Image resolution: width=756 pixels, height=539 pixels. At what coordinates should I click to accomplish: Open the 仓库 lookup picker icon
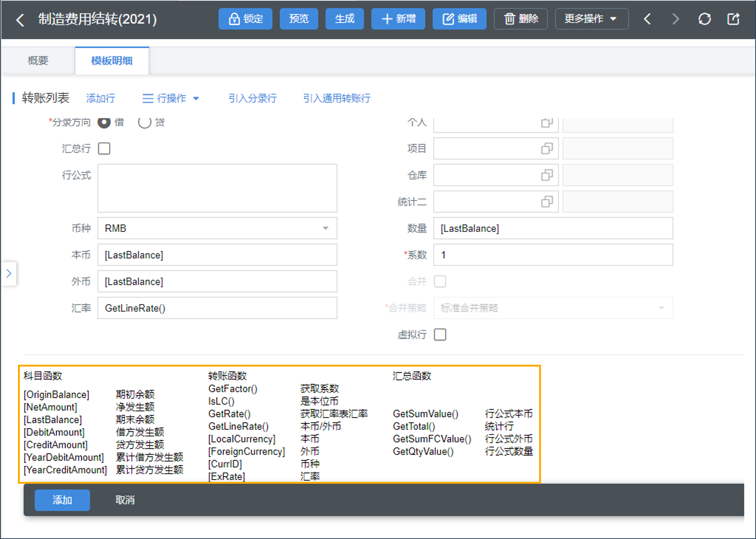coord(547,175)
